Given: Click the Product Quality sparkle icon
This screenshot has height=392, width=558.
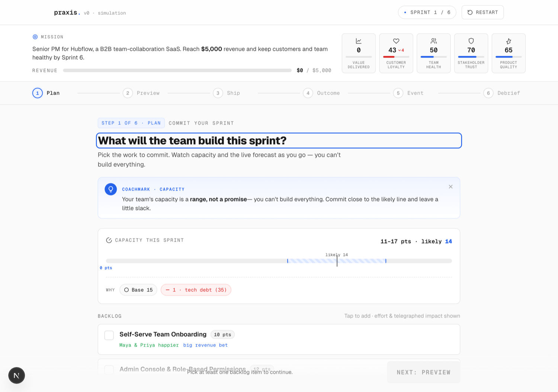Looking at the screenshot, I should (509, 41).
